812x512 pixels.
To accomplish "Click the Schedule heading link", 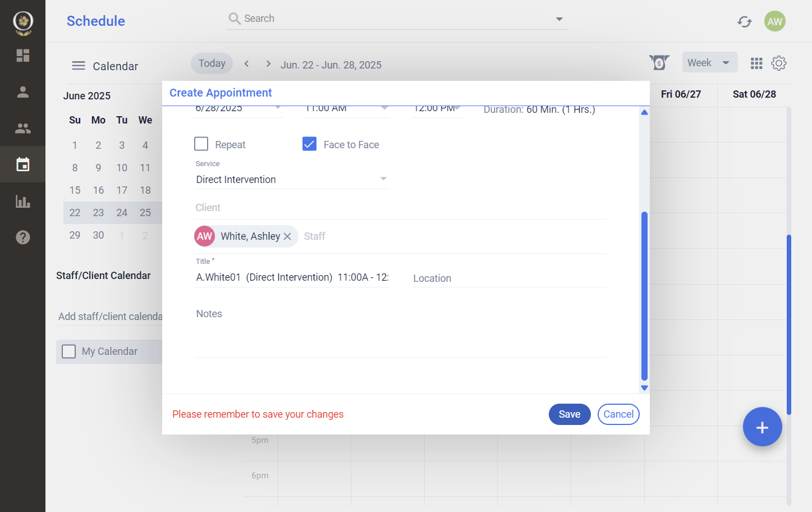I will pos(96,21).
